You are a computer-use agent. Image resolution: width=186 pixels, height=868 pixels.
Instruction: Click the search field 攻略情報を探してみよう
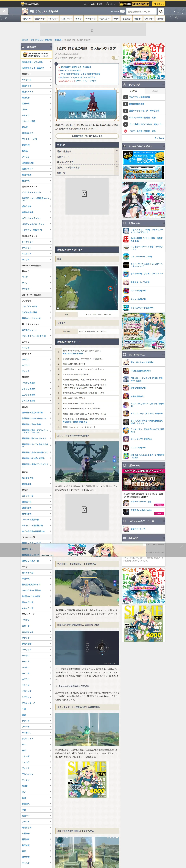tap(141, 11)
